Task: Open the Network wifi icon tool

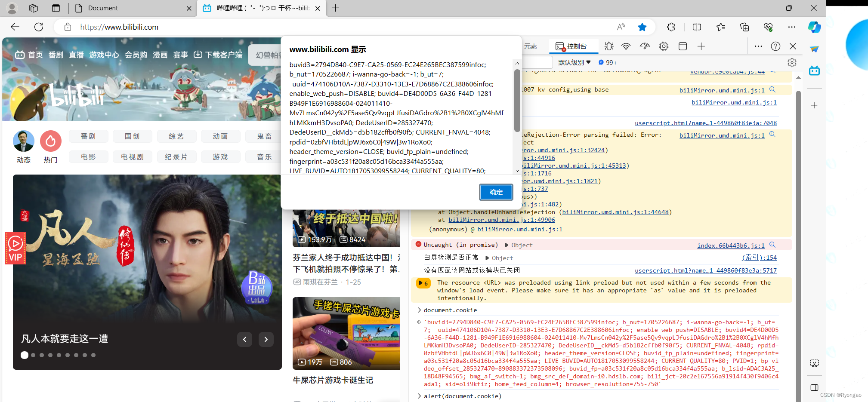Action: (x=626, y=46)
